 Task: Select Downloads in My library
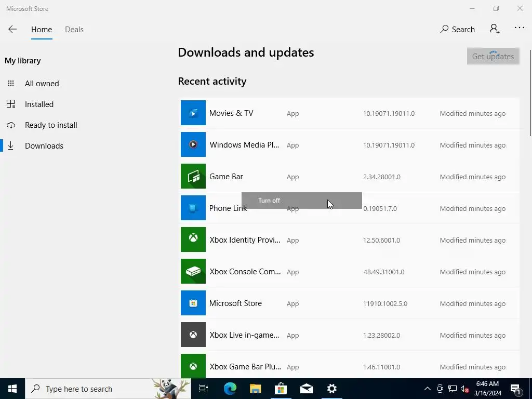click(44, 146)
